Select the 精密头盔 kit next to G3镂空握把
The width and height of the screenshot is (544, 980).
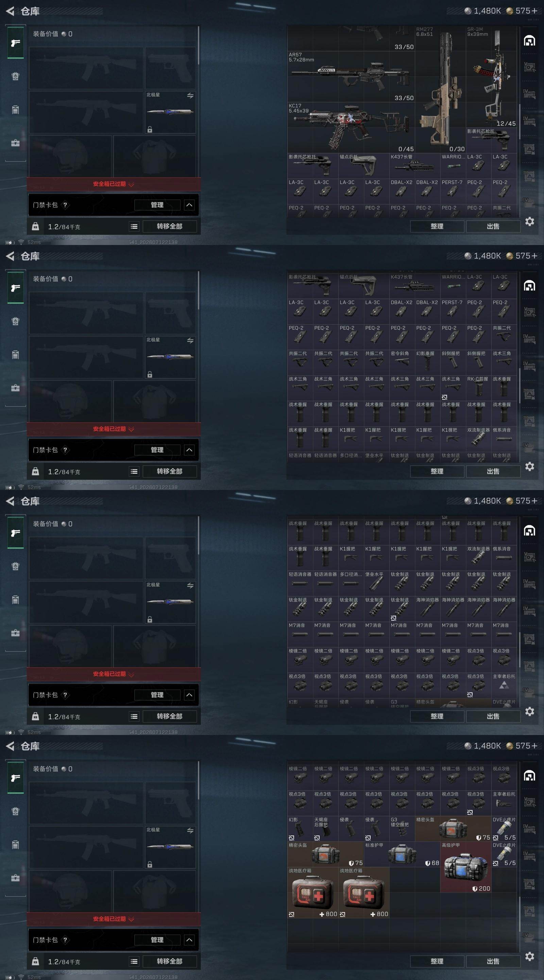point(453,828)
